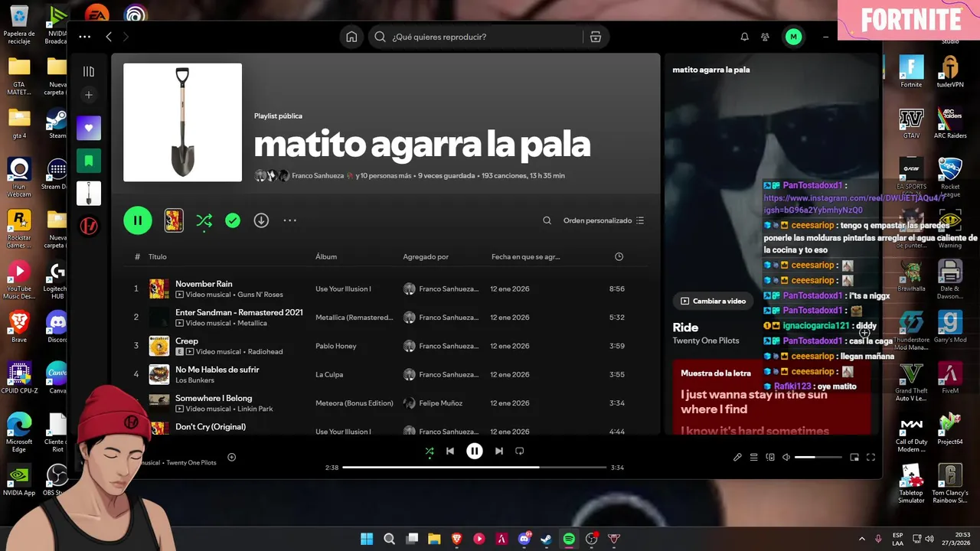980x551 pixels.
Task: Open Windows Start menu
Action: click(x=367, y=539)
